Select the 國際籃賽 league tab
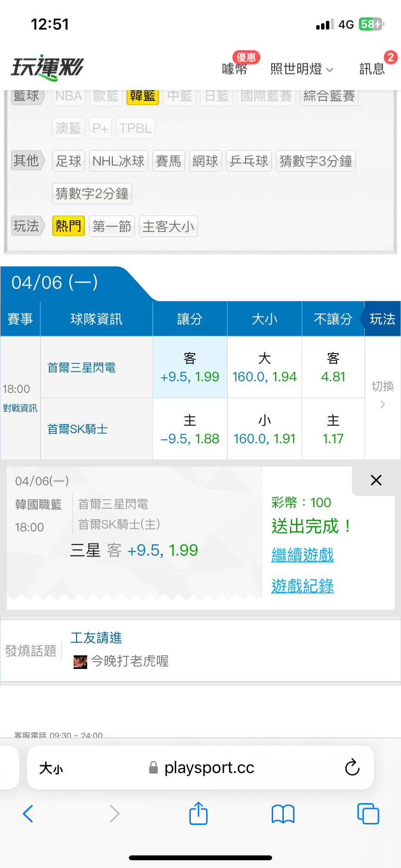Screen dimensions: 401x868 pyautogui.click(x=266, y=96)
